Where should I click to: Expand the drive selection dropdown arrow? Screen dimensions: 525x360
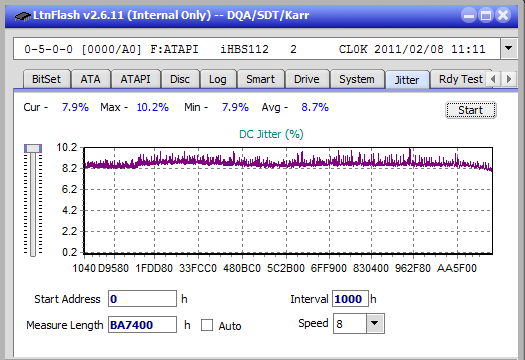[508, 49]
